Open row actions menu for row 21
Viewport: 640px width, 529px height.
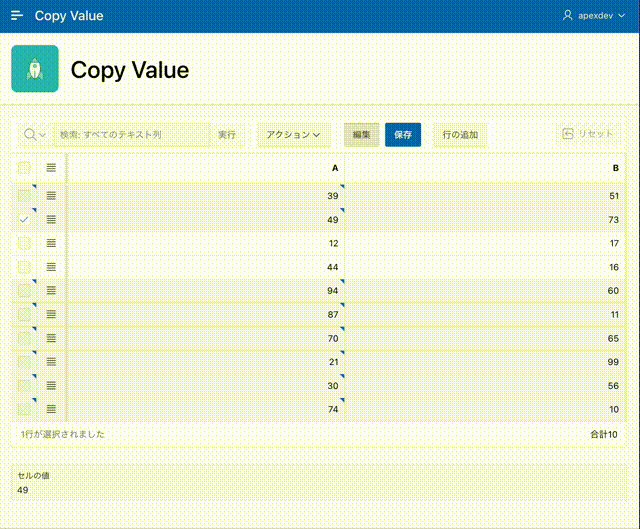point(51,362)
